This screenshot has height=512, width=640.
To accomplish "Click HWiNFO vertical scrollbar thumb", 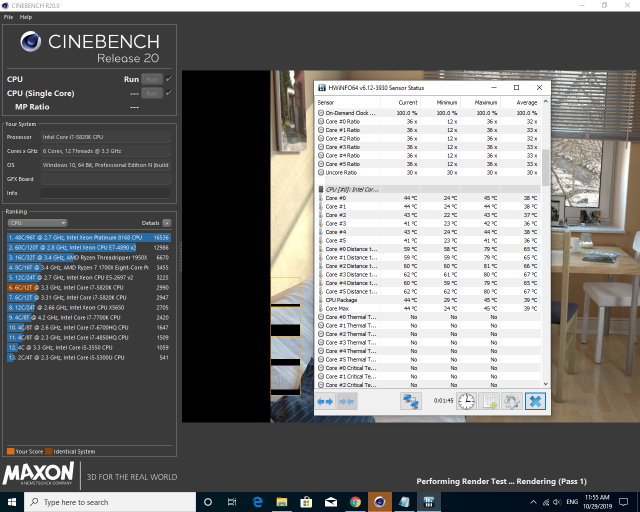I will tap(546, 167).
